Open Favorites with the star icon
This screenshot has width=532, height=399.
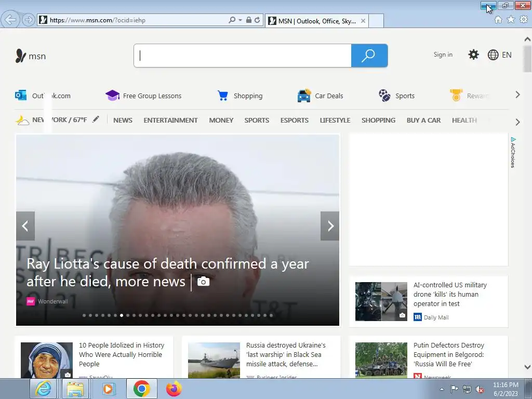[x=511, y=20]
